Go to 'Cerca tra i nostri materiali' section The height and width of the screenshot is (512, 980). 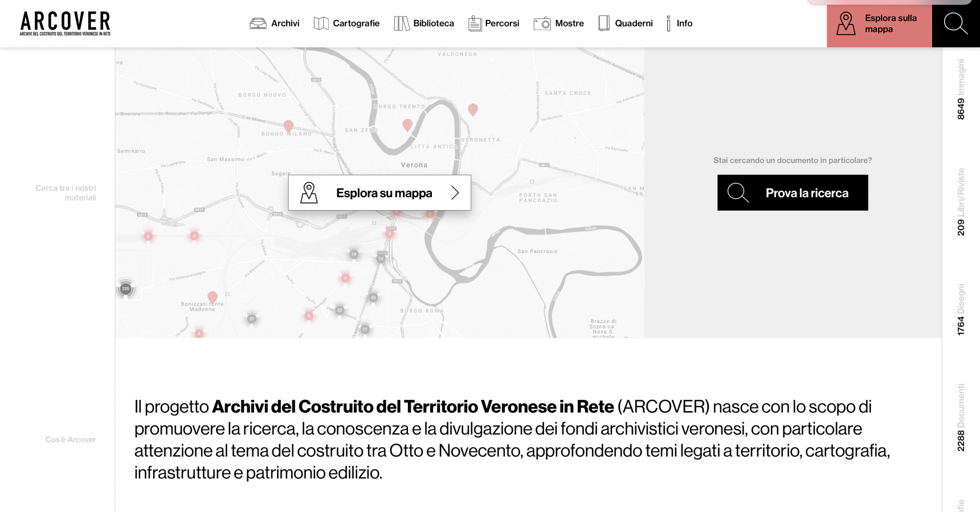pos(66,192)
